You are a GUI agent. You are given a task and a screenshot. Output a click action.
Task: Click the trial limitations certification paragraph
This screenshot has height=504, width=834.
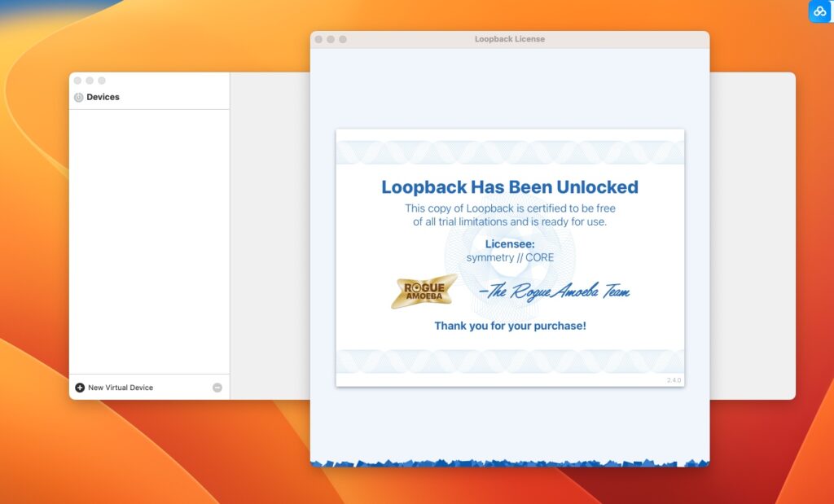(x=511, y=214)
